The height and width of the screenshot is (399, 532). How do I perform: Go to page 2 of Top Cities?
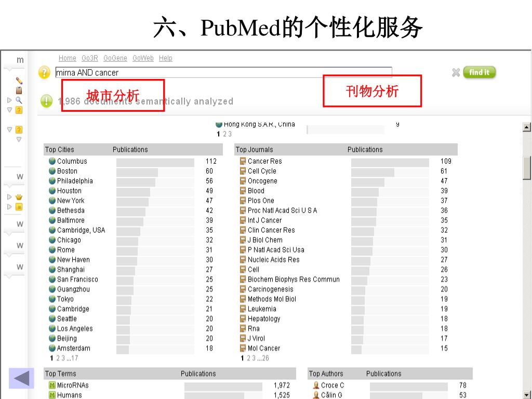coord(58,358)
